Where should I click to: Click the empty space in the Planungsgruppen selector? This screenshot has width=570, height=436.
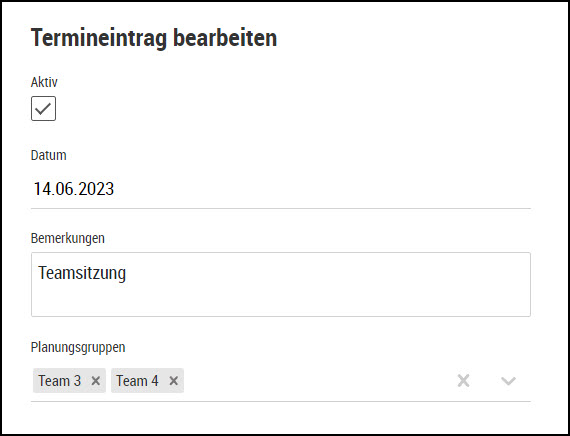(x=316, y=381)
